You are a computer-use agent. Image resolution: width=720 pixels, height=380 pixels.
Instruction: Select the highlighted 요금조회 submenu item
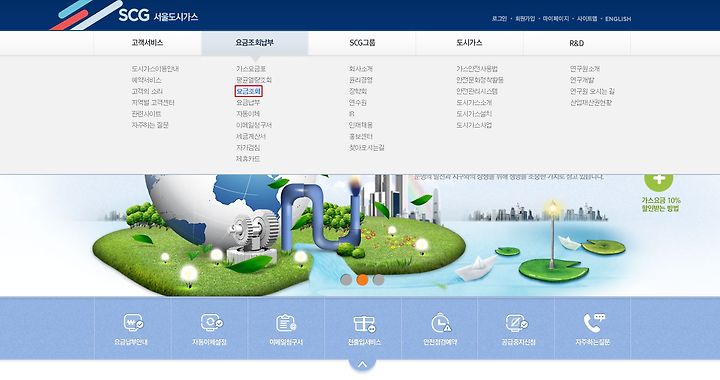click(248, 91)
